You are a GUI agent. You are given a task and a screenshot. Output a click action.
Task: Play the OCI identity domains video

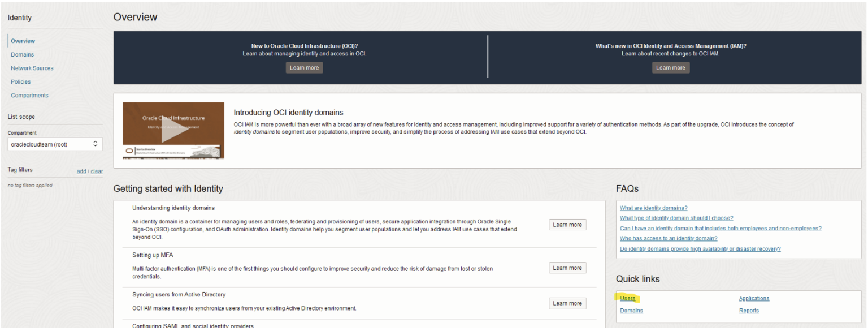[x=173, y=130]
